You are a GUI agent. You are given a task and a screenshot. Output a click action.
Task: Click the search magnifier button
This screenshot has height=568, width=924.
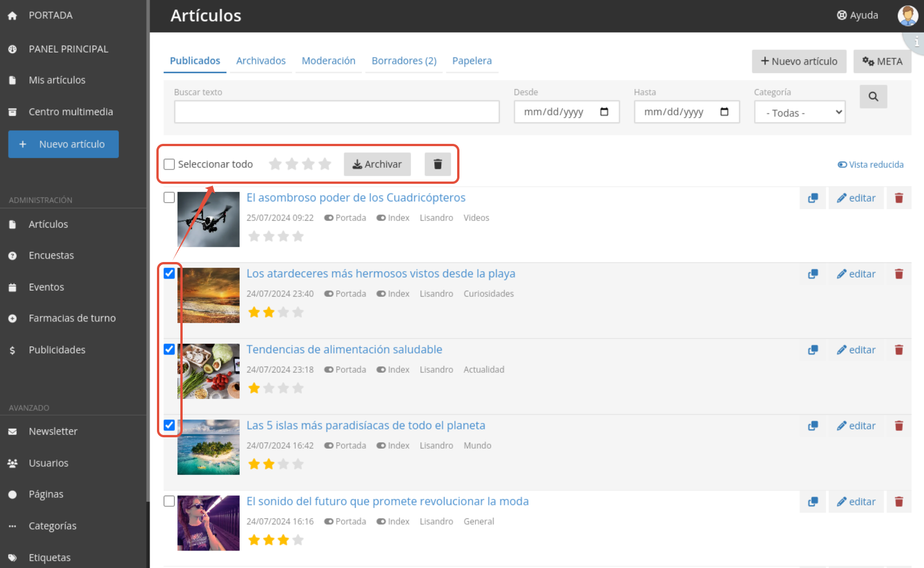point(873,96)
